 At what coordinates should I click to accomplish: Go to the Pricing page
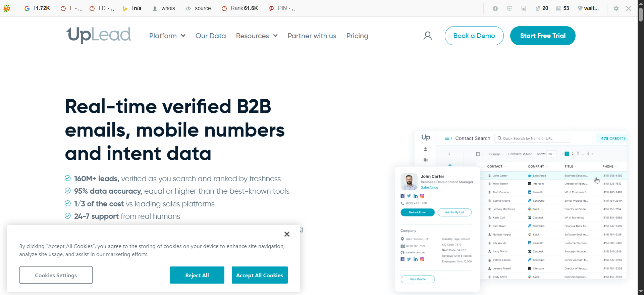tap(357, 36)
